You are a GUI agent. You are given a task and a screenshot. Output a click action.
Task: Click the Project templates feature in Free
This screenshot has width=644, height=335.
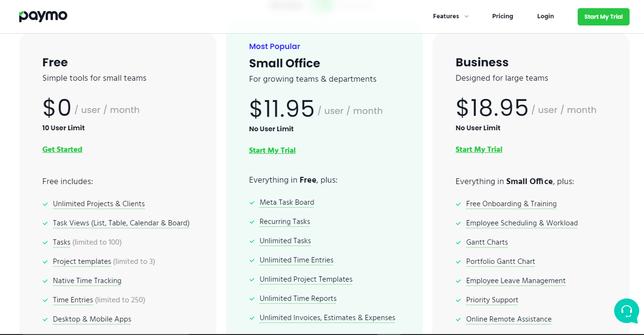pyautogui.click(x=82, y=261)
